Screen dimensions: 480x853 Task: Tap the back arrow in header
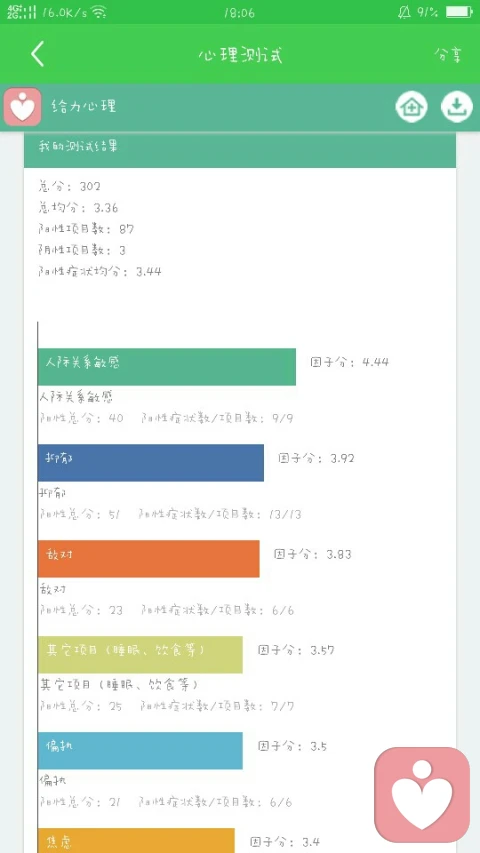(38, 54)
